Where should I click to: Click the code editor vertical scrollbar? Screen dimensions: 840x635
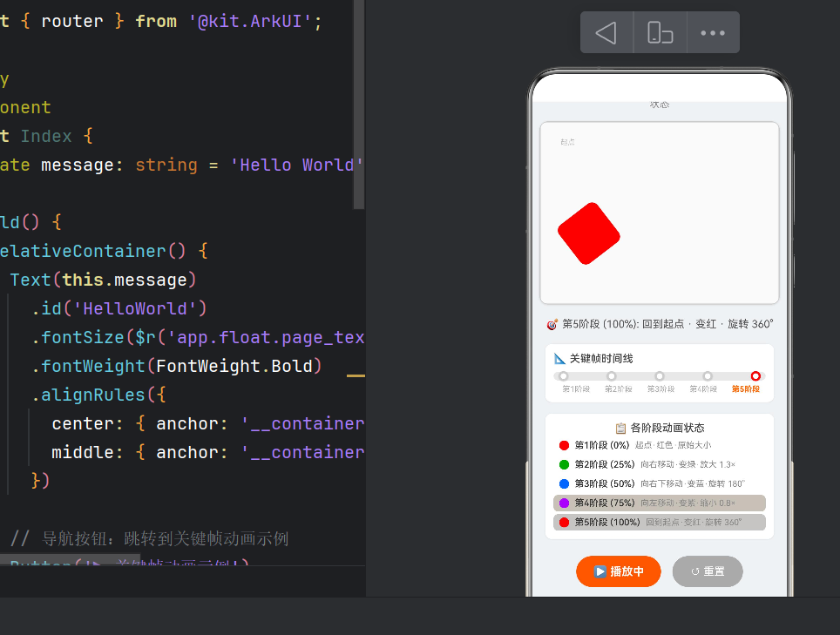point(359,105)
